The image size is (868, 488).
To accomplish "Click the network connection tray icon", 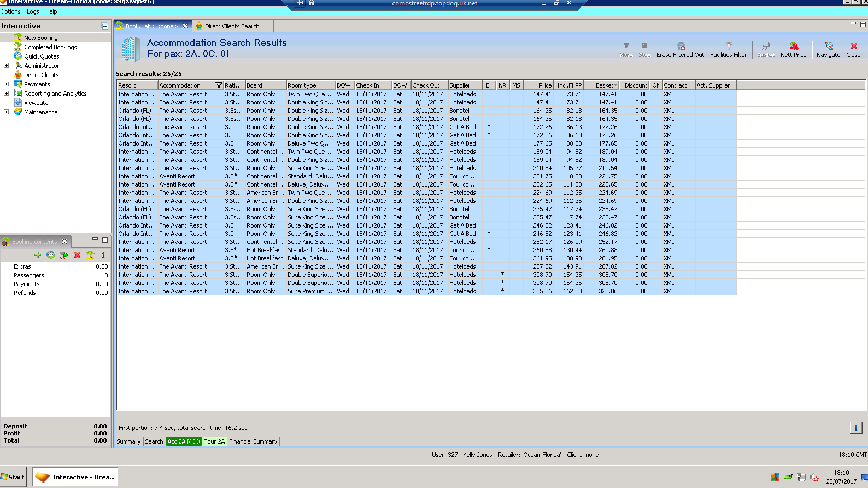I will (x=801, y=477).
